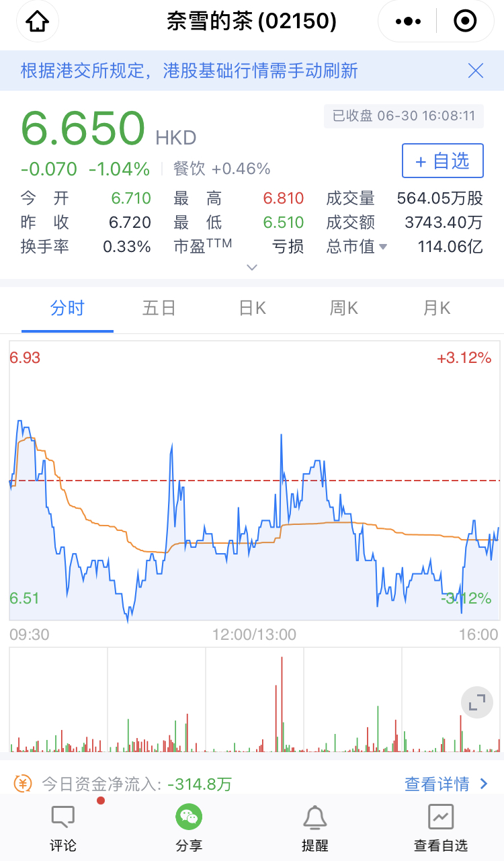Tap the 12:00/13:00 time axis label

[254, 634]
